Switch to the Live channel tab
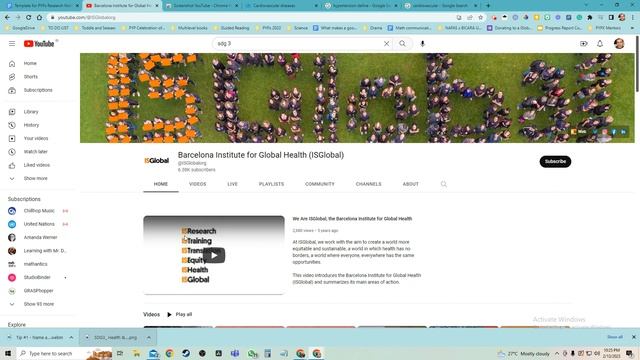The height and width of the screenshot is (360, 640). pyautogui.click(x=233, y=184)
